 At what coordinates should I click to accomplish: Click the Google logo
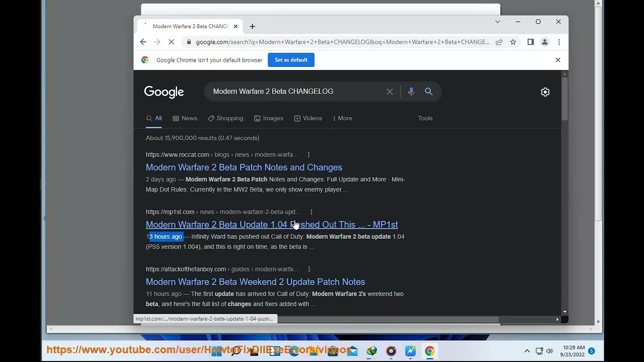pyautogui.click(x=164, y=92)
